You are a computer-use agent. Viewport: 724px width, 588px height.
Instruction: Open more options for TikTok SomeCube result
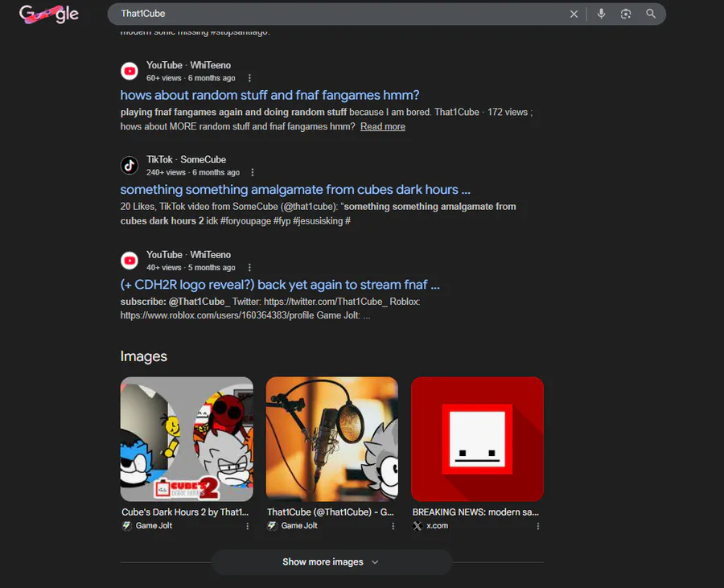point(252,172)
